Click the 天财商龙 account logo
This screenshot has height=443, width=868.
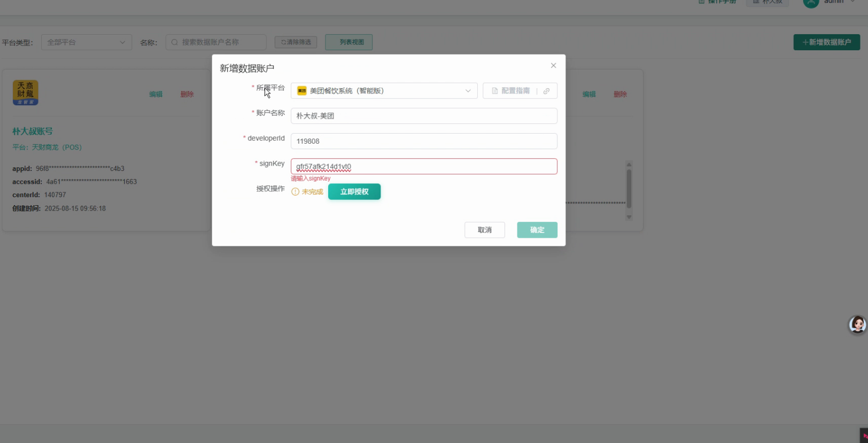pyautogui.click(x=26, y=92)
